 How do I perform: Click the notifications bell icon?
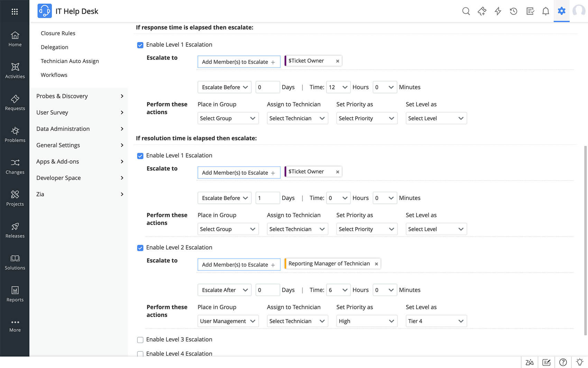point(545,11)
